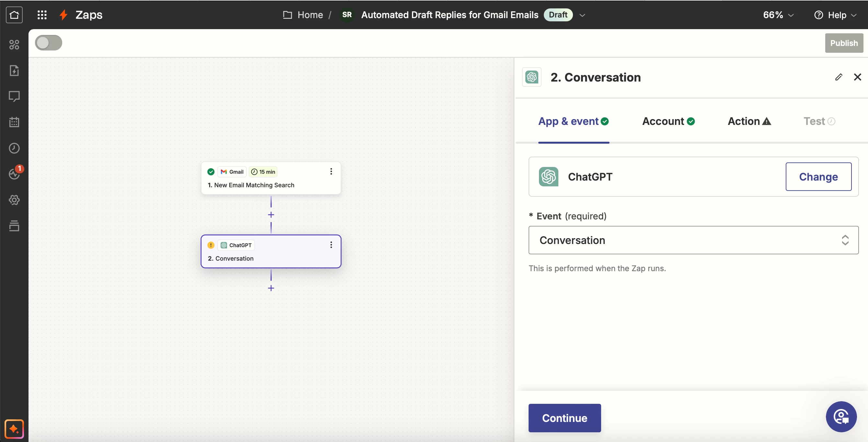Expand the Zap title options chevron
Viewport: 868px width, 442px height.
[582, 15]
